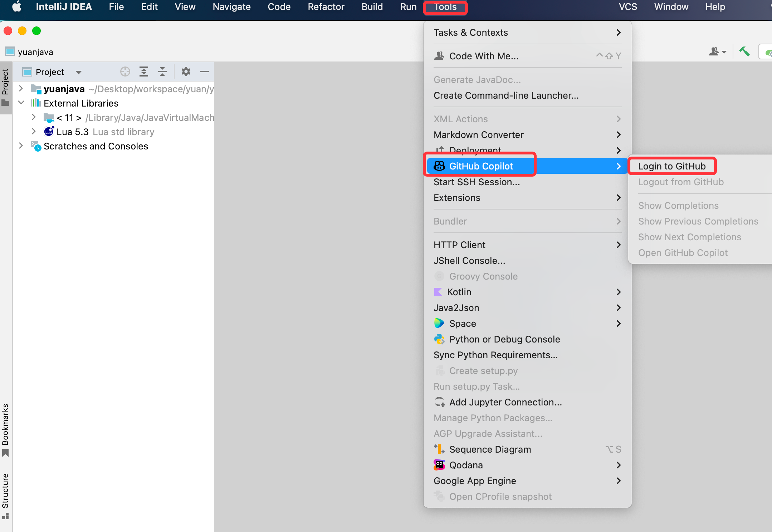Open the Edit menu
Image resolution: width=772 pixels, height=532 pixels.
149,7
